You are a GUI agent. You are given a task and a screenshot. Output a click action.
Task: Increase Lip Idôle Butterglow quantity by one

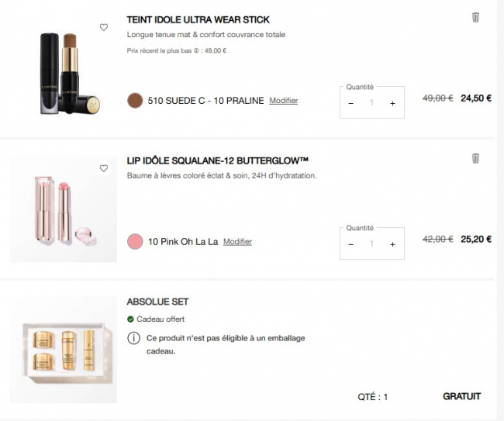392,244
